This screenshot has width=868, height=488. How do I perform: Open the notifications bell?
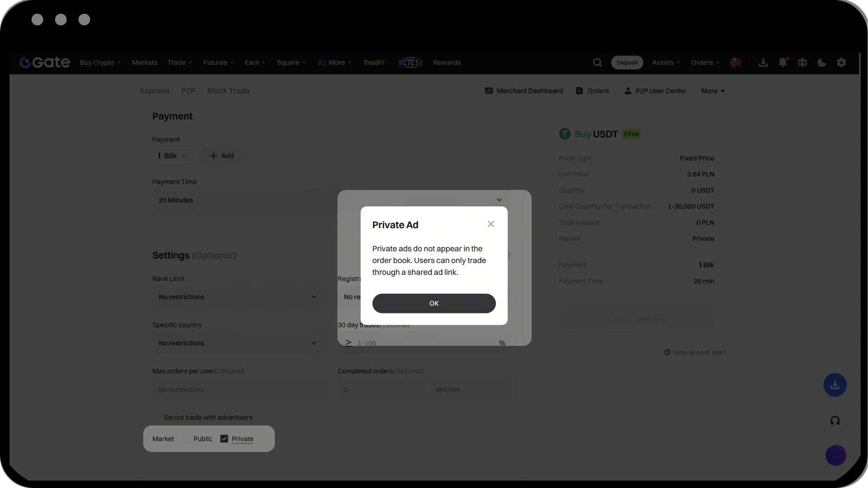[783, 63]
